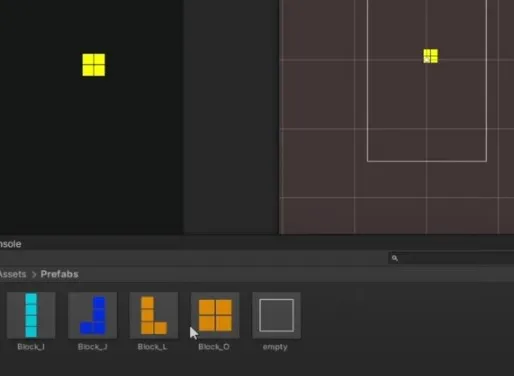Screen dimensions: 514x376
Task: Focus the project search input field
Action: pyautogui.click(x=451, y=258)
